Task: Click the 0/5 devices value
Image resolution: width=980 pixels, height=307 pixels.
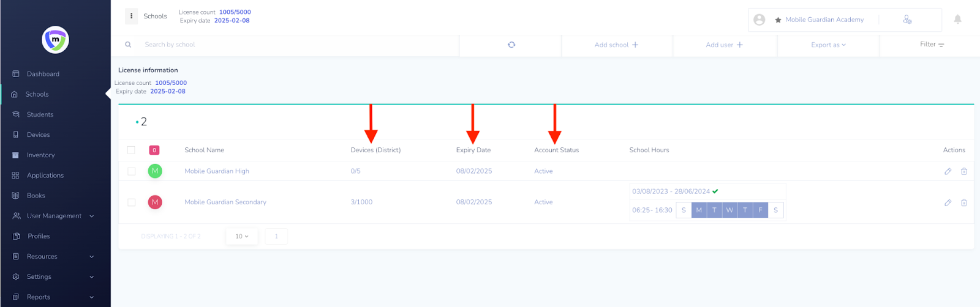Action: tap(355, 171)
